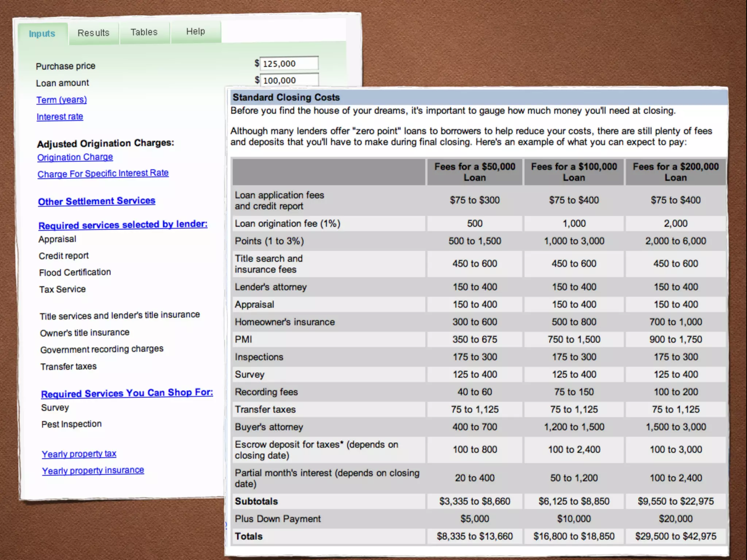This screenshot has width=747, height=560.
Task: Open the Help tab
Action: [x=196, y=32]
